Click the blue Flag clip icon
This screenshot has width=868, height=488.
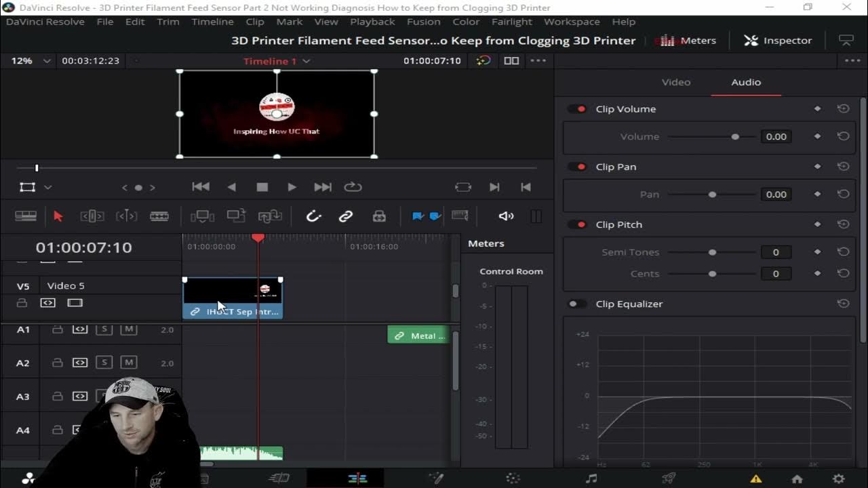418,216
